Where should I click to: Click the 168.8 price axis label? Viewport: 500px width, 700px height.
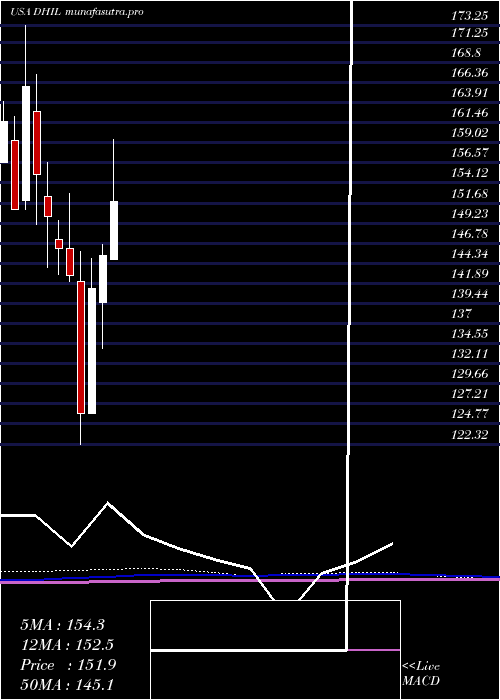[x=467, y=53]
